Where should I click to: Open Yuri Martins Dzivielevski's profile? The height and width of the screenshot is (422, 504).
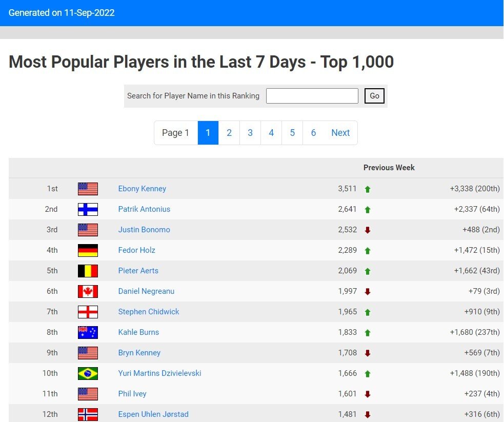pyautogui.click(x=159, y=373)
